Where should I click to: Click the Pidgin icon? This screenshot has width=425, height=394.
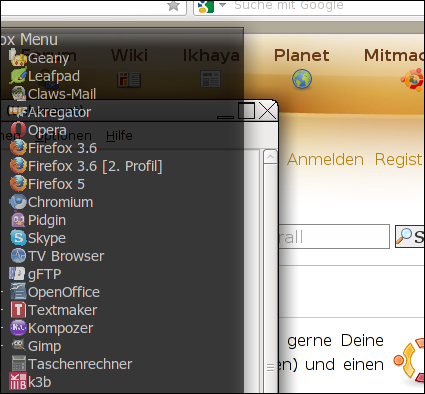click(x=18, y=220)
